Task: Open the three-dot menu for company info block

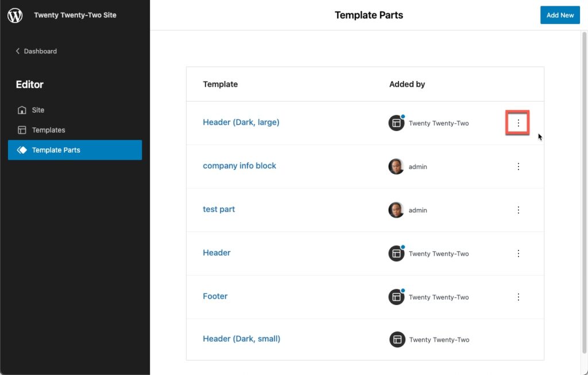Action: click(518, 167)
